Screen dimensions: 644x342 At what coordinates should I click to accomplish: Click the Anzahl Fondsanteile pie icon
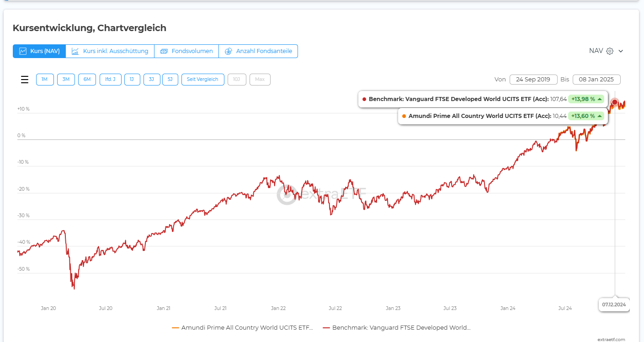tap(229, 51)
